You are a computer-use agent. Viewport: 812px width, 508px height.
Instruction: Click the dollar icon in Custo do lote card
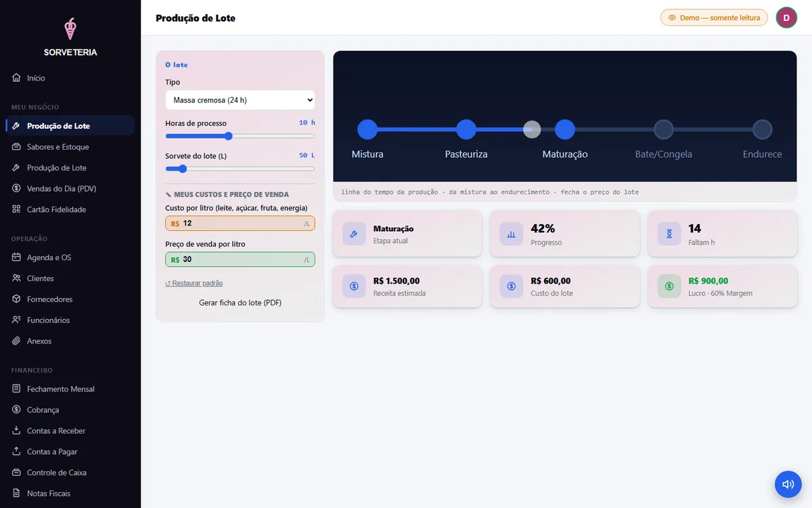(x=511, y=286)
